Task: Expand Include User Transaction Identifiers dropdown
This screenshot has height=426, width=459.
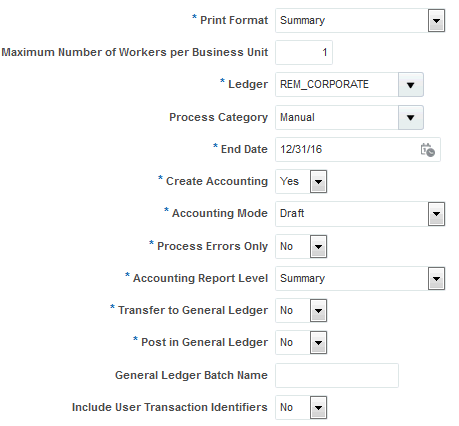Action: coord(318,407)
